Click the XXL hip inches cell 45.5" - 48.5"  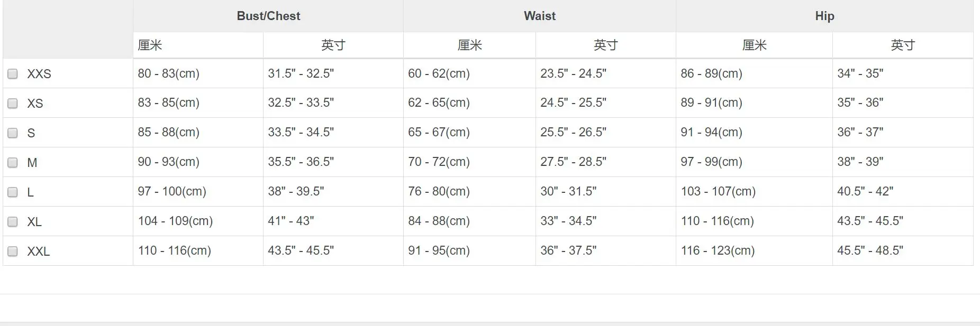[870, 250]
